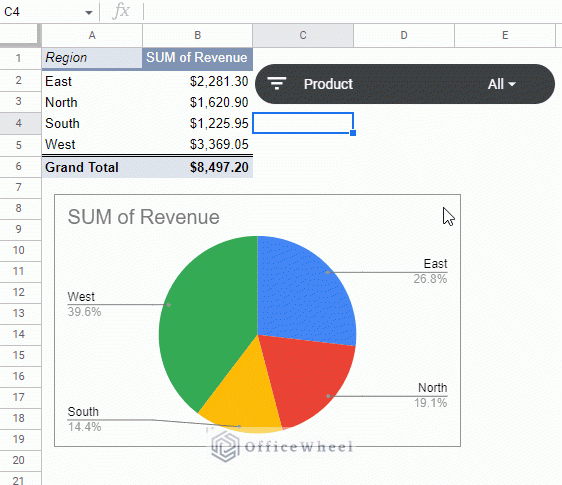Click the $8,497.20 total cell
Image resolution: width=562 pixels, height=485 pixels.
(197, 167)
